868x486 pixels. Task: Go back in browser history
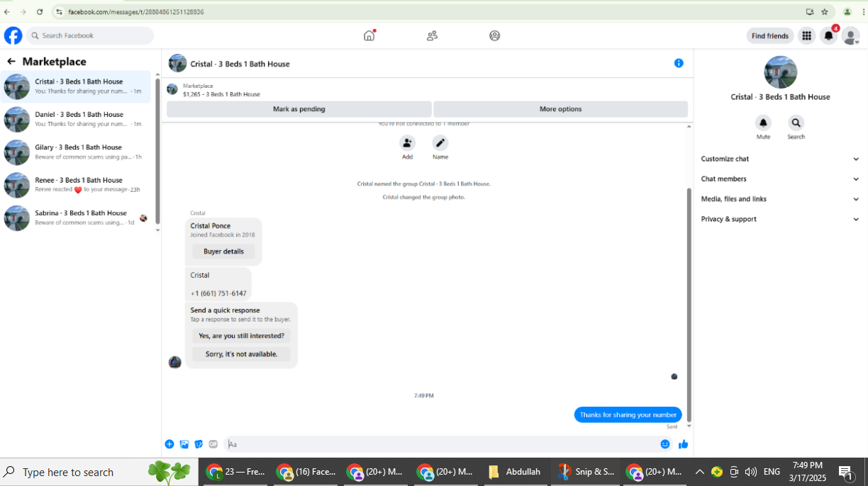7,12
